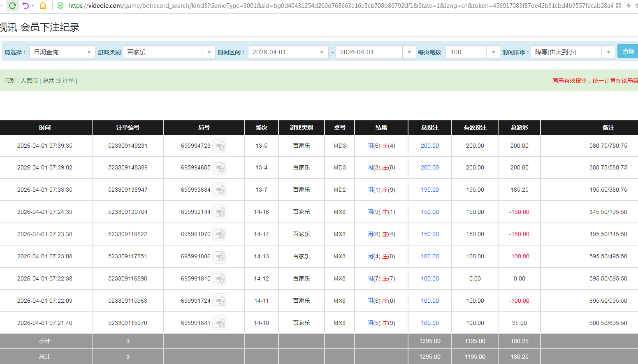Expand the 日期查询 dropdown

pyautogui.click(x=88, y=52)
